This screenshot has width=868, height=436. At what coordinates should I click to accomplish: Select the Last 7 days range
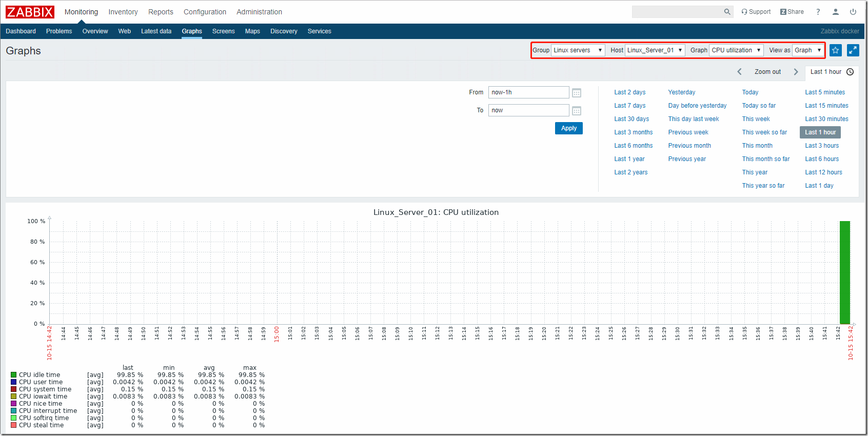point(629,106)
